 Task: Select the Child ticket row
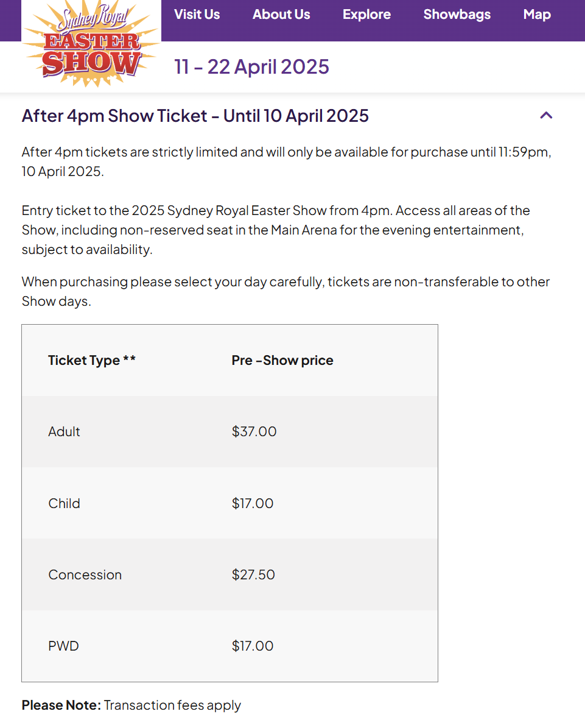(x=229, y=503)
